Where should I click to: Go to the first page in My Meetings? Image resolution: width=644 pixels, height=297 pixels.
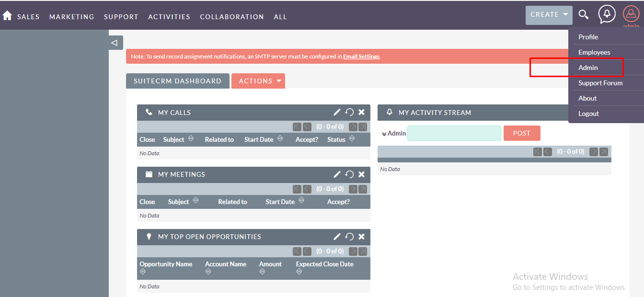[297, 189]
